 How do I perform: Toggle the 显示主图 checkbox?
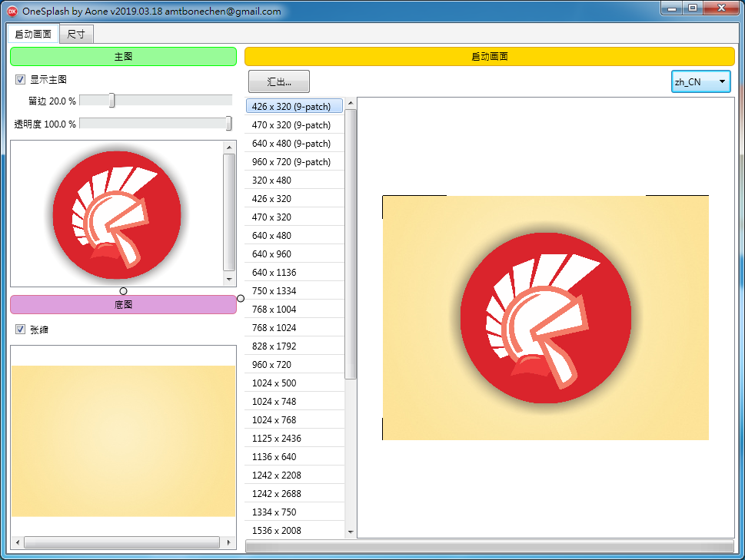(20, 79)
